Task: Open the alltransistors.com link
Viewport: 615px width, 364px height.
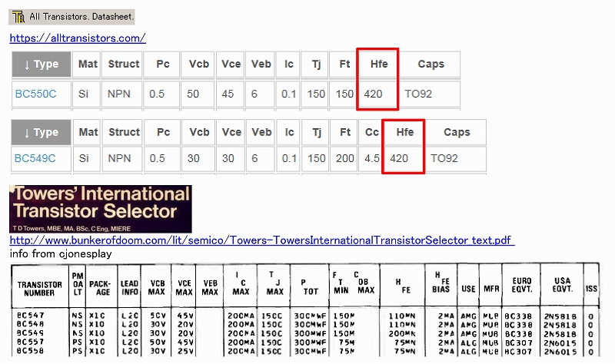Action: pos(78,38)
